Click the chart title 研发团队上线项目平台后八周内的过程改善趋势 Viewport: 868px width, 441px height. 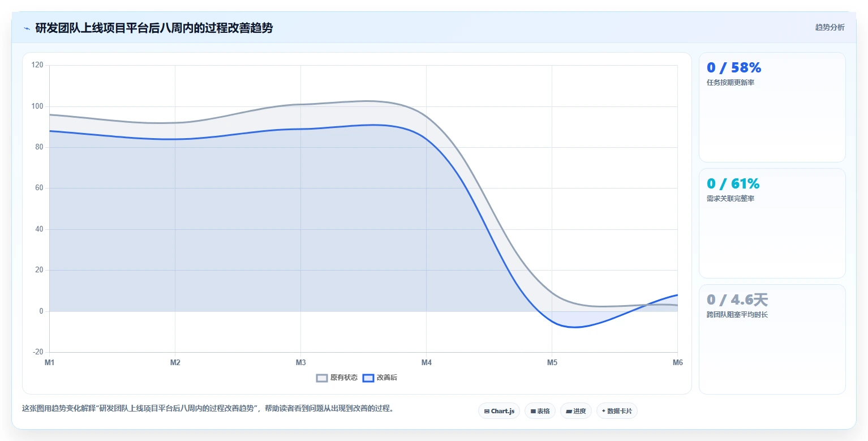pos(154,28)
